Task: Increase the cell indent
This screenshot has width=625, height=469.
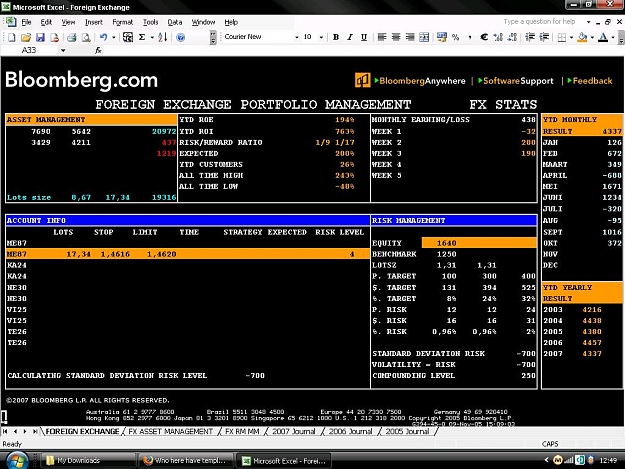Action: pyautogui.click(x=544, y=37)
